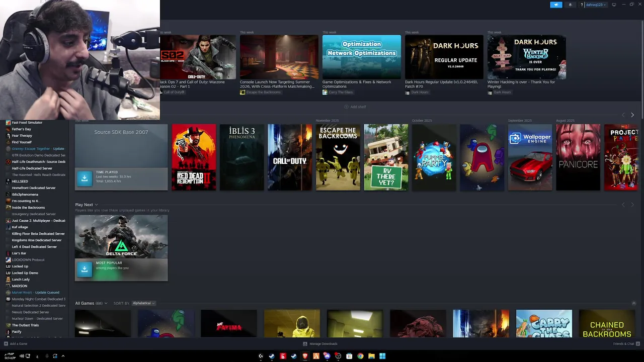
Task: Select Inside the Backrooms in library list
Action: 28,207
